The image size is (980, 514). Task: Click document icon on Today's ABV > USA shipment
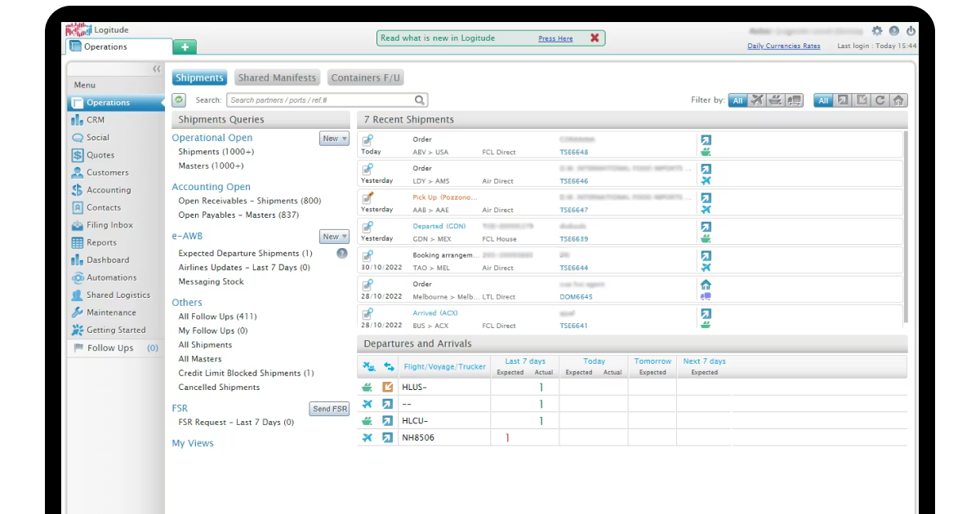368,140
